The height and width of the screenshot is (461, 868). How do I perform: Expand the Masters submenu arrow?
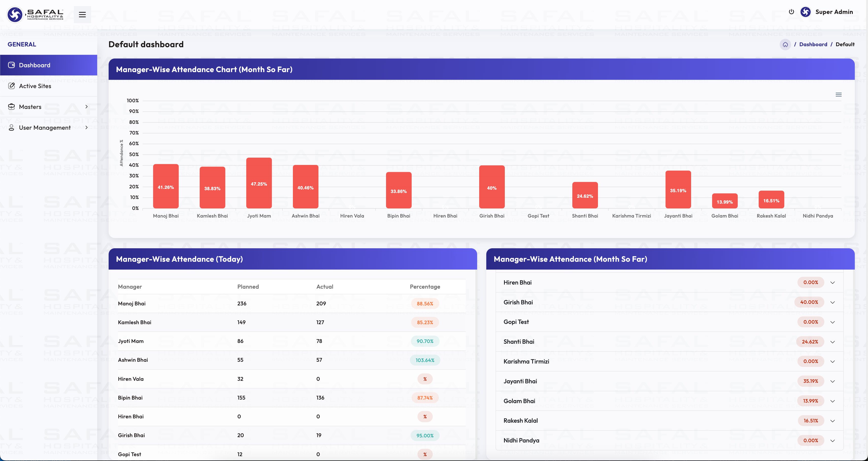(x=87, y=107)
